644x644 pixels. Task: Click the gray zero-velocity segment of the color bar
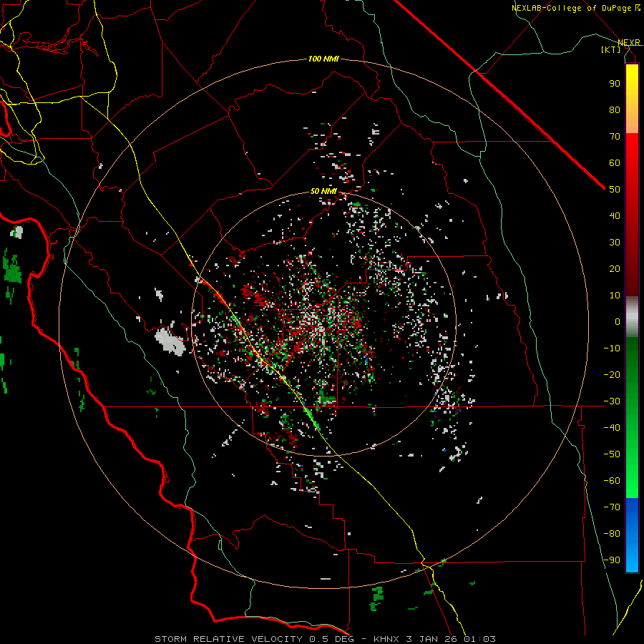pos(632,317)
